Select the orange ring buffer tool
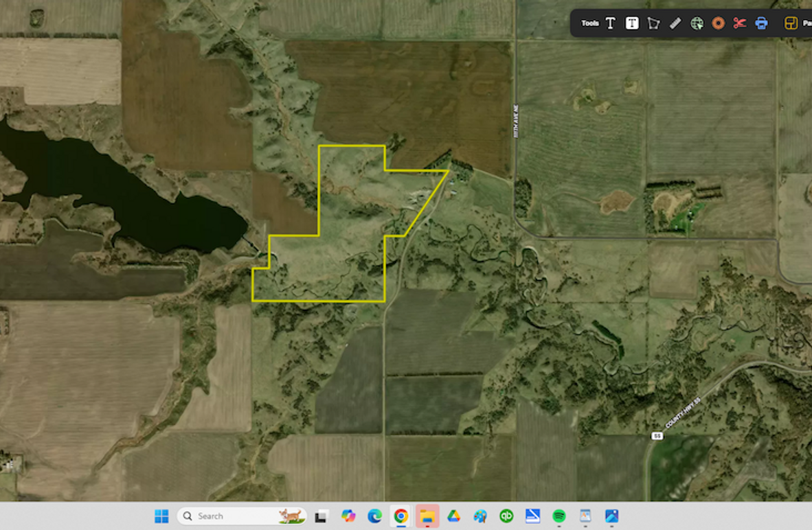The width and height of the screenshot is (812, 530). coord(718,23)
